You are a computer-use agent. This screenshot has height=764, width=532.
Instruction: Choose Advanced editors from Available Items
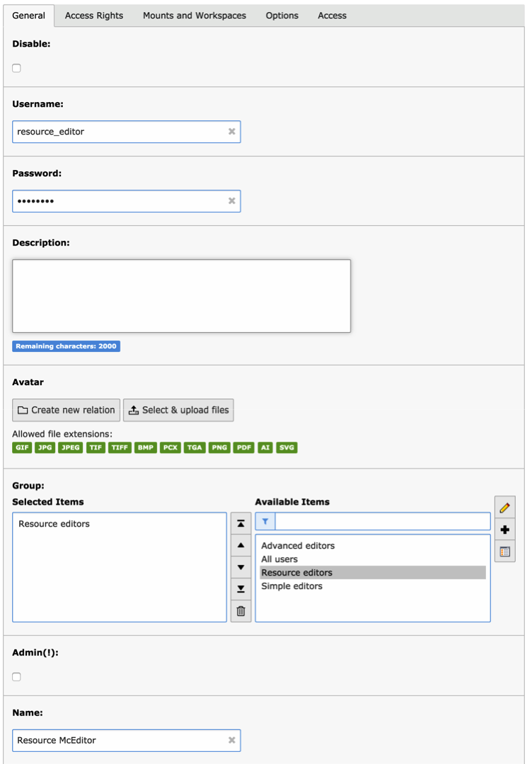[373, 546]
